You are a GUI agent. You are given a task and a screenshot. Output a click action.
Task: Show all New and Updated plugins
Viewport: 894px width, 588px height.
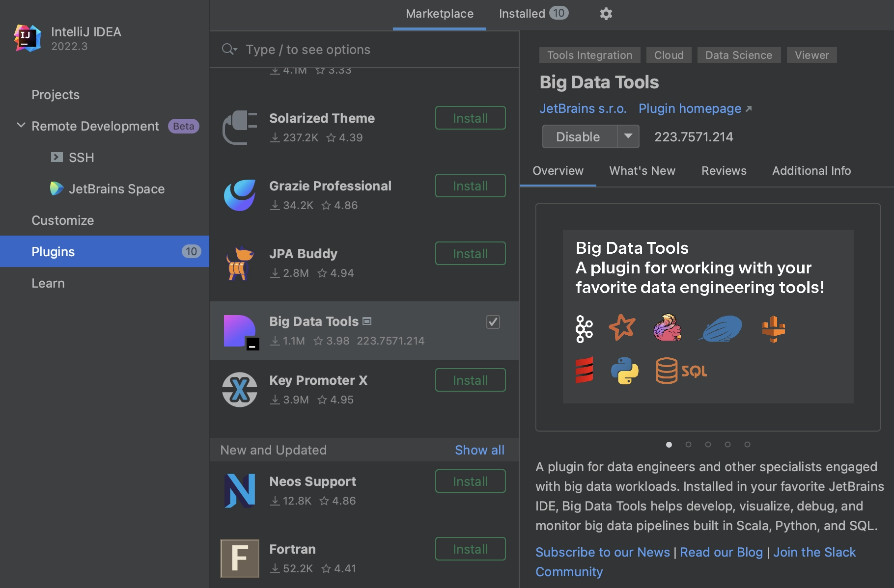tap(479, 450)
